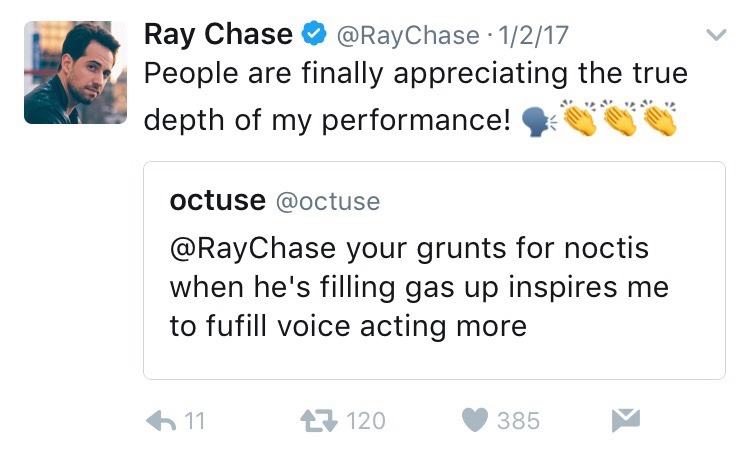Click the reply arrow icon

[x=162, y=420]
